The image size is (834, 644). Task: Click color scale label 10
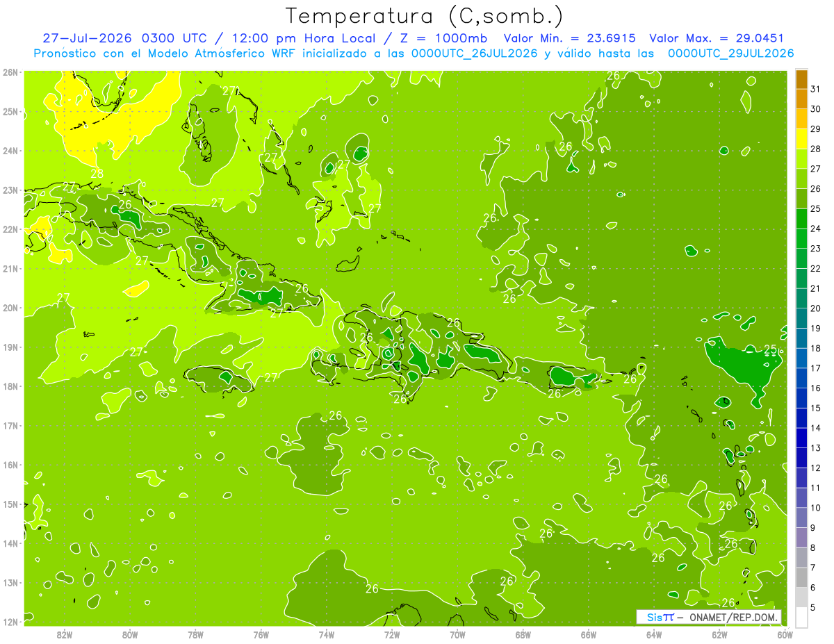pos(816,508)
